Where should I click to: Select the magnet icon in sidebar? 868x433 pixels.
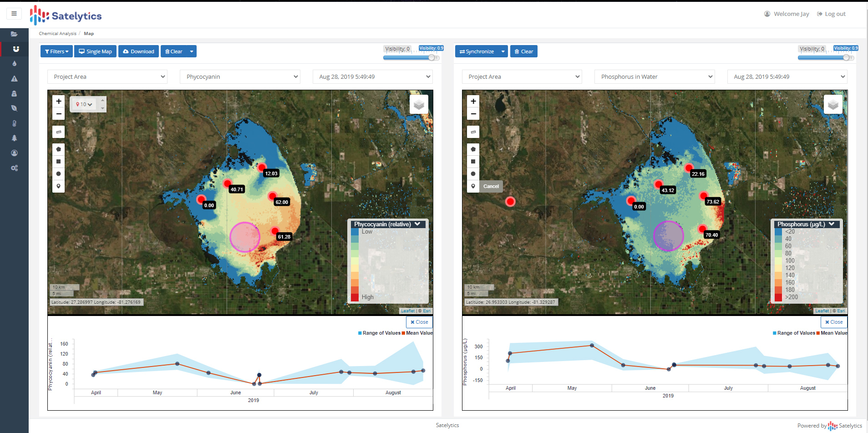15,49
